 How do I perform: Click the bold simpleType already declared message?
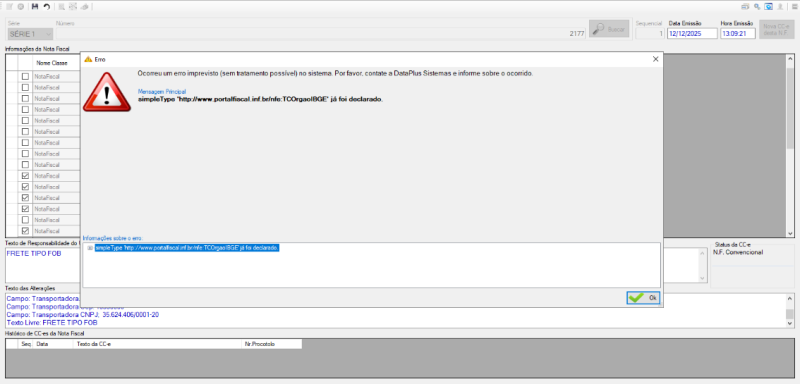coord(260,99)
